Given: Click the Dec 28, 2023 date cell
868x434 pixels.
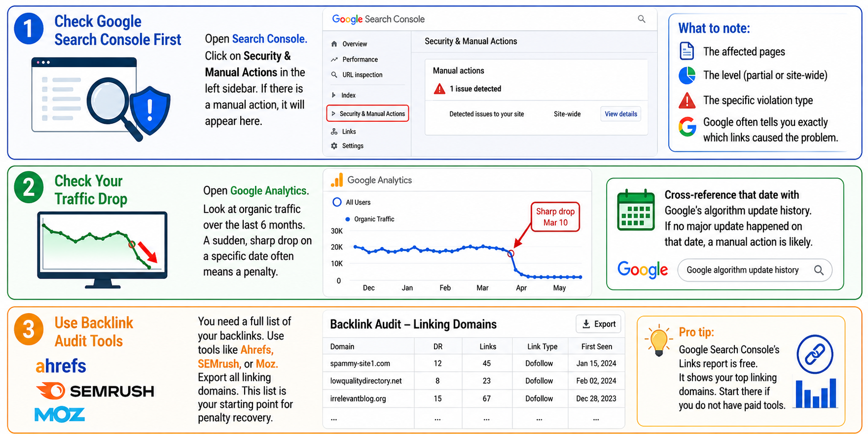Looking at the screenshot, I should coord(596,398).
